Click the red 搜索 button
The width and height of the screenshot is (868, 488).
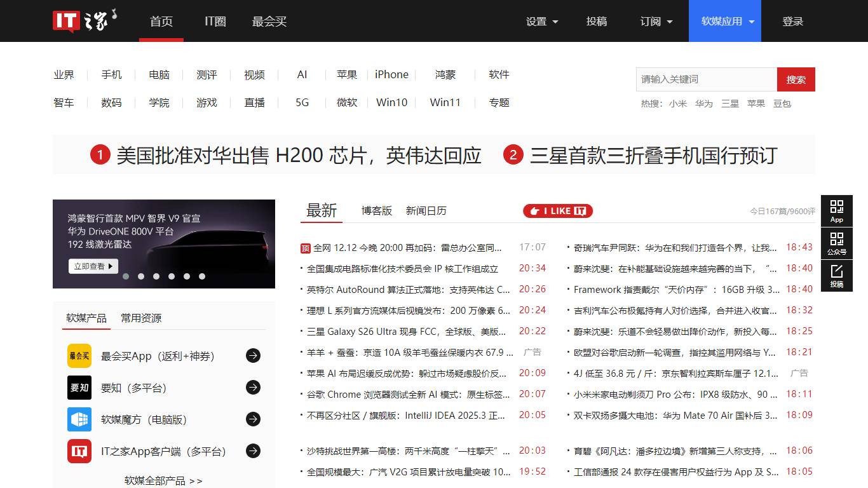[x=796, y=79]
